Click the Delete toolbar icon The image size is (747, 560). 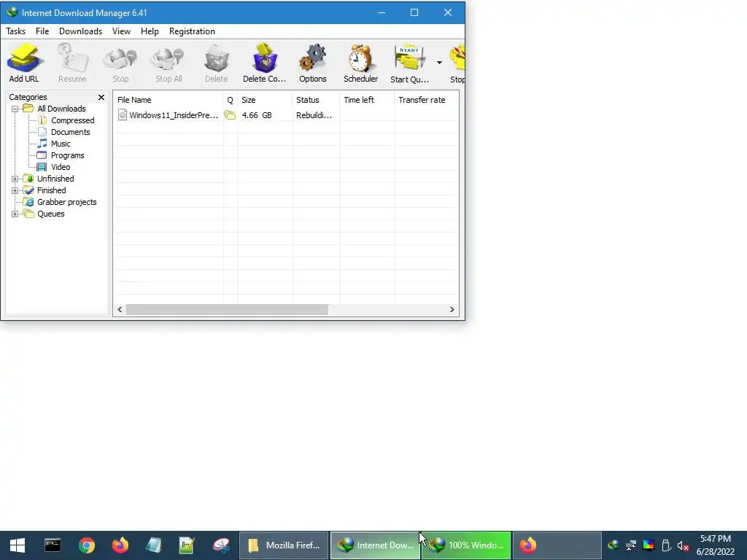pyautogui.click(x=216, y=63)
